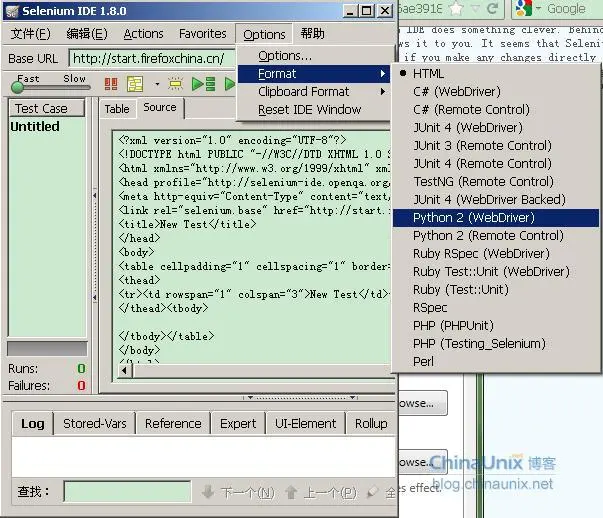
Task: Select TestNG (Remote Control) format
Action: pos(496,182)
